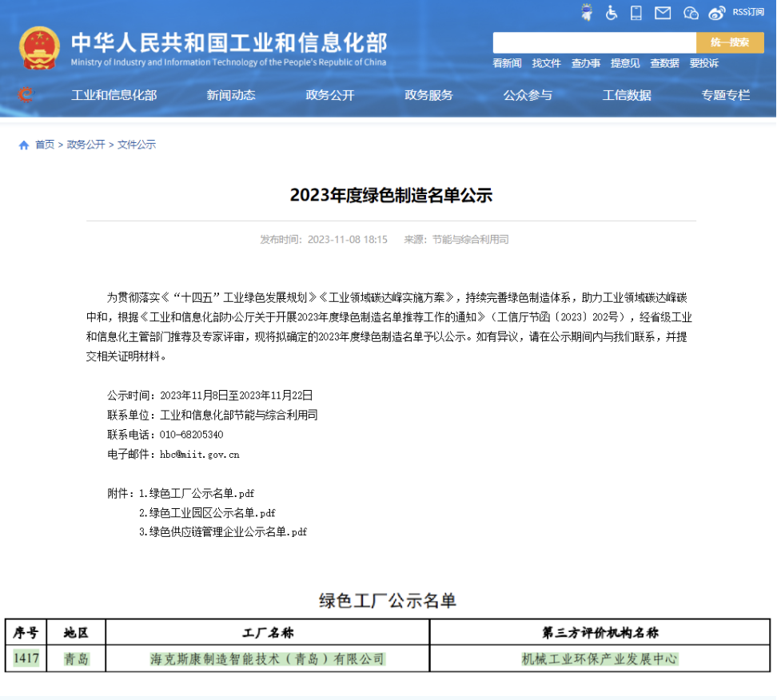Screen dimensions: 777x700
Task: Click the mail envelope icon
Action: (x=663, y=13)
